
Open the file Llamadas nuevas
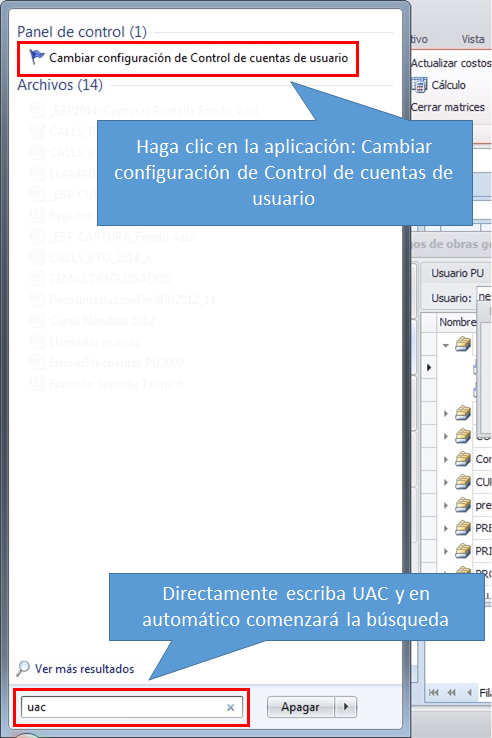coord(94,342)
